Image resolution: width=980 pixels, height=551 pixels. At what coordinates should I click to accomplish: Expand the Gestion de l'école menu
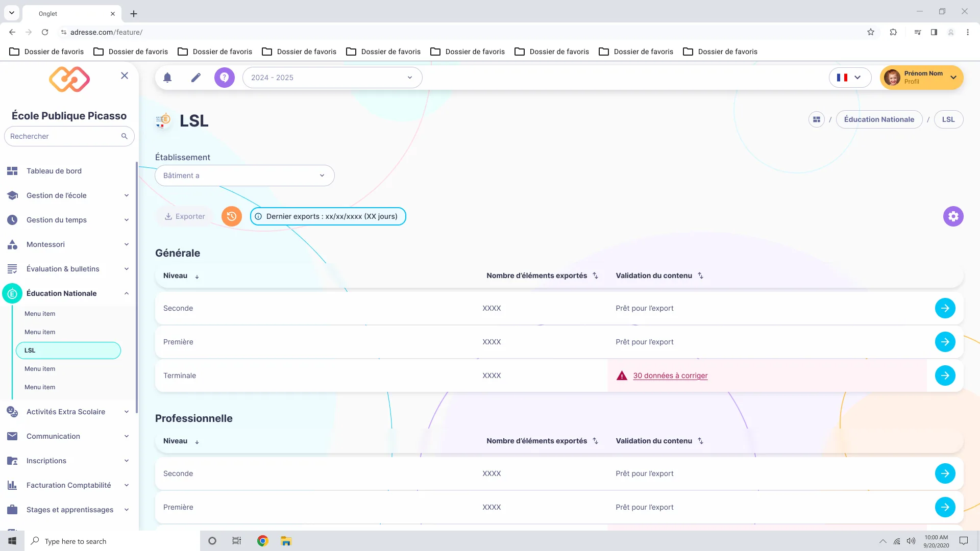click(68, 195)
